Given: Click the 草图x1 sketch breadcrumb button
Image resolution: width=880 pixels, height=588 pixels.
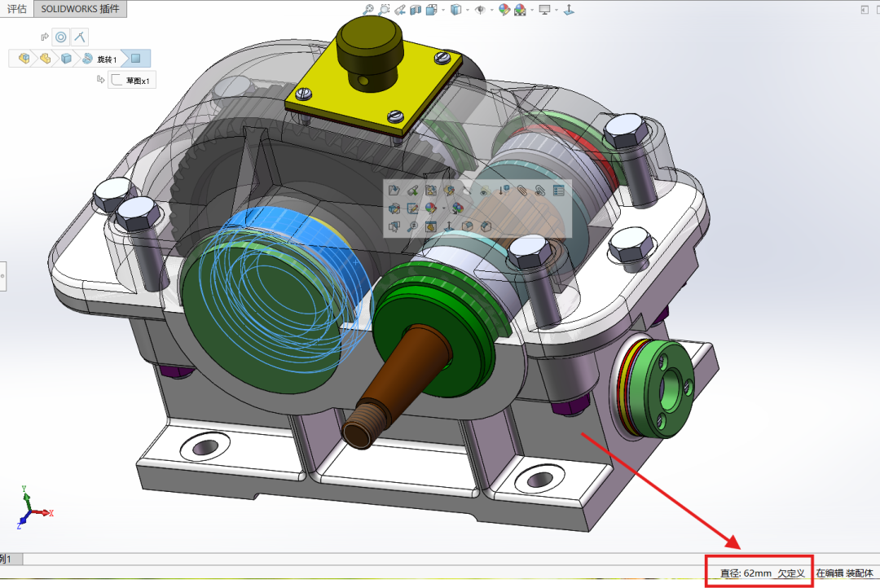Looking at the screenshot, I should pos(130,80).
